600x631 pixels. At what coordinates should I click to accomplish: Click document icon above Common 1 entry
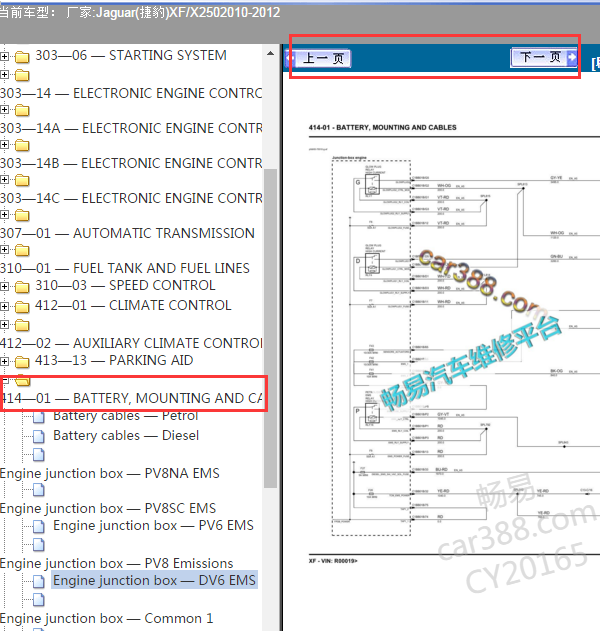[x=39, y=600]
